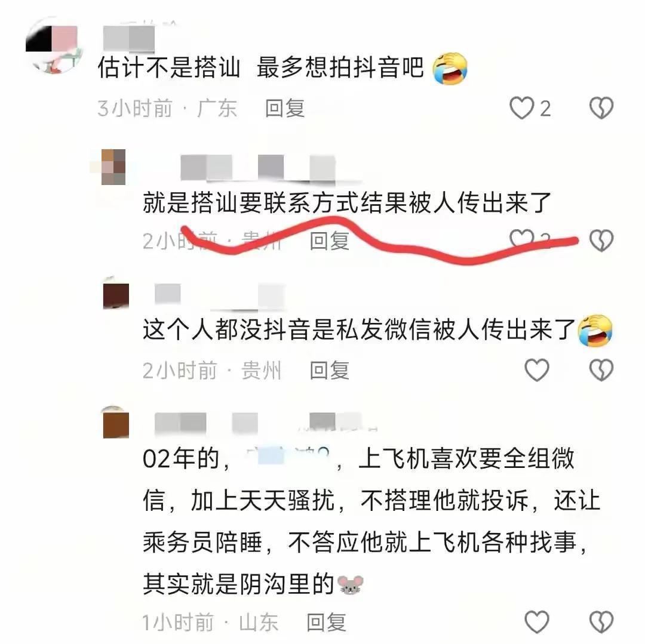Open blurred username above 就是搭讪 reply

point(258,168)
